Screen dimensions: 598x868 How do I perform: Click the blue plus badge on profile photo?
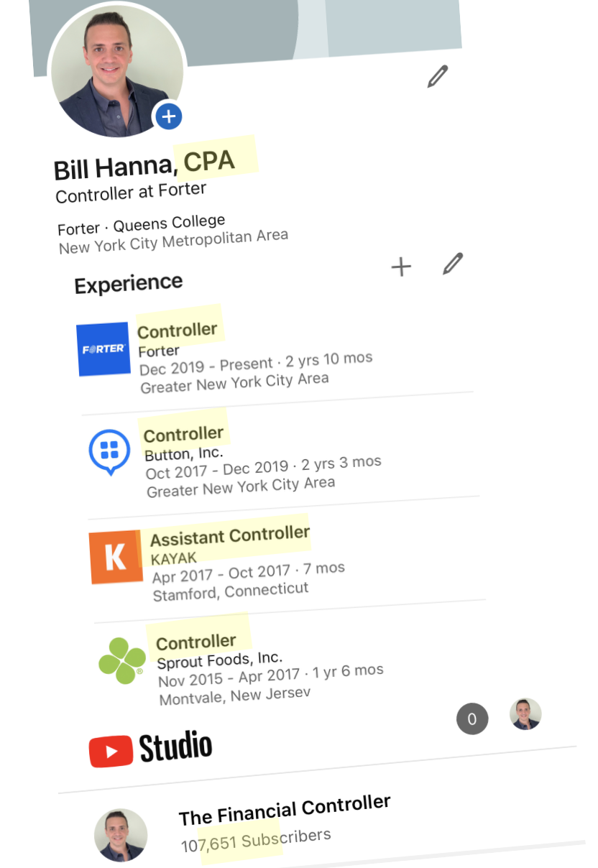pos(168,115)
